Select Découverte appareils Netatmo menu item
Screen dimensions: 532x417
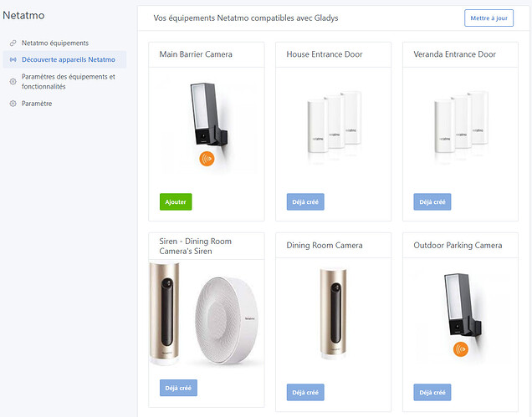[x=69, y=59]
